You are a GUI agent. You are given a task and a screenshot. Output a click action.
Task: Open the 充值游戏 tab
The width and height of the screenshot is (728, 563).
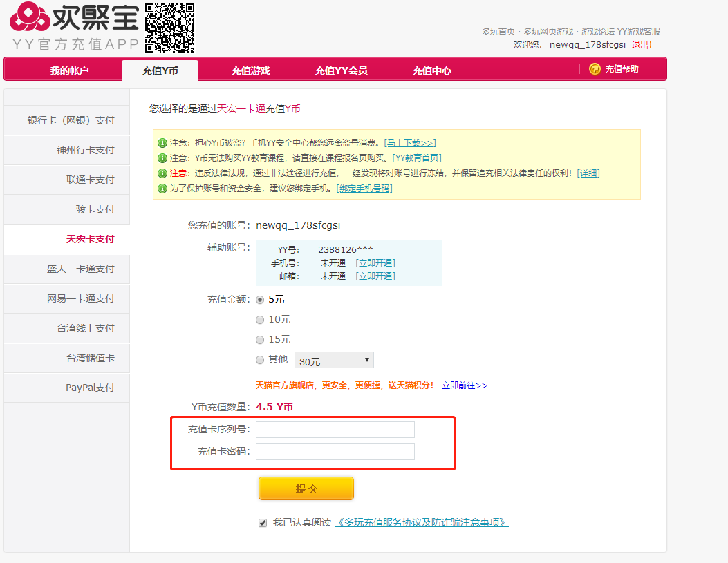pos(251,70)
